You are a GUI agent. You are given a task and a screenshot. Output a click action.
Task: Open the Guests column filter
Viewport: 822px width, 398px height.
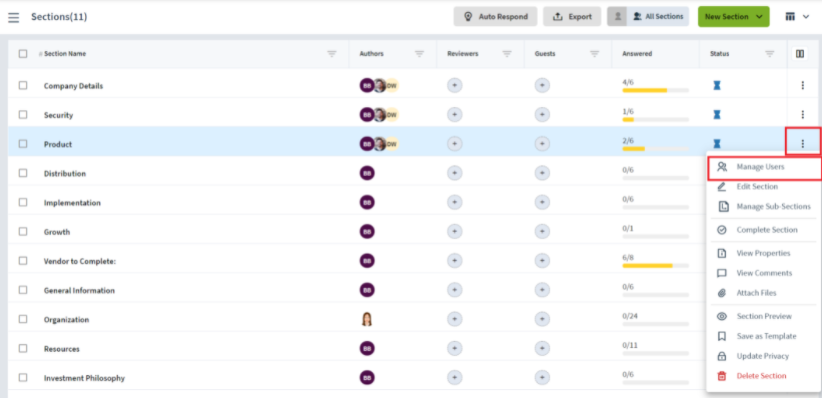point(594,53)
